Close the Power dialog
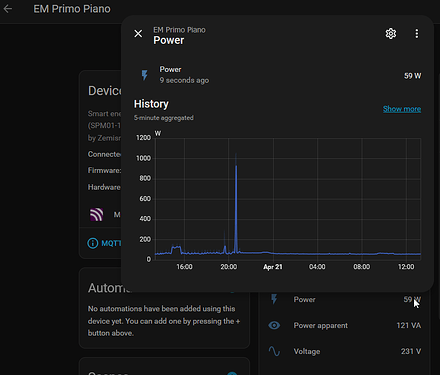This screenshot has width=440, height=375. click(x=138, y=34)
